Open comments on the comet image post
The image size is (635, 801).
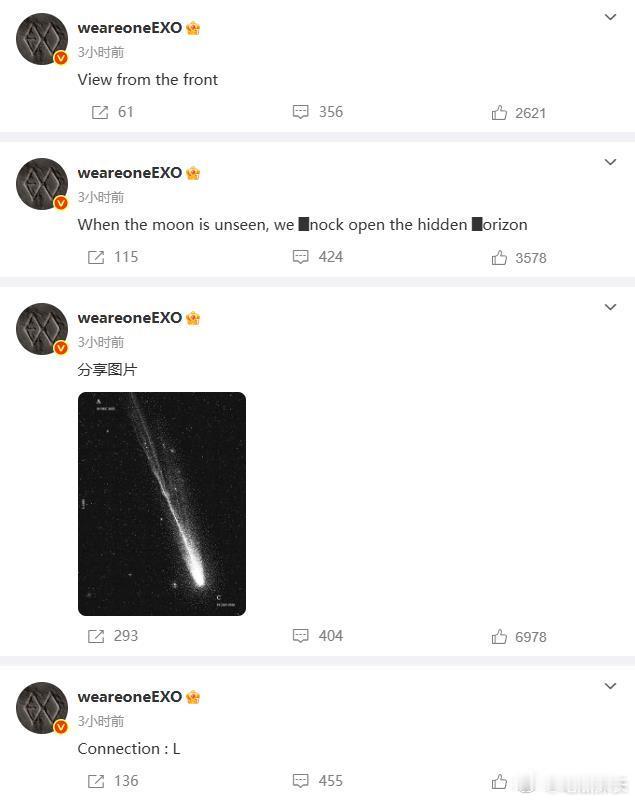[x=317, y=636]
